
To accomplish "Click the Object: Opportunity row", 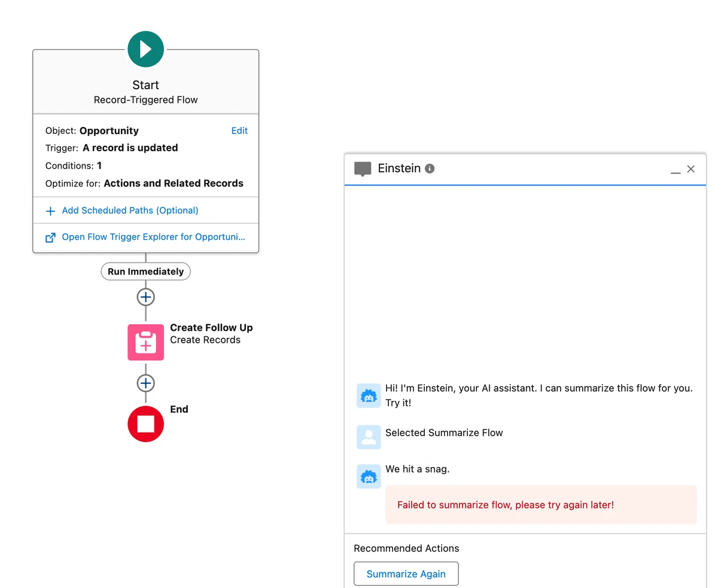I will [x=92, y=130].
